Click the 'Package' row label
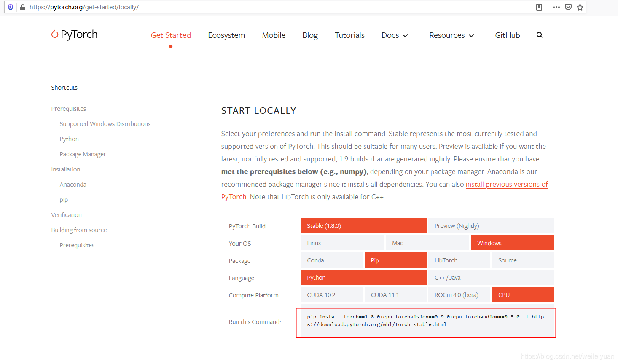Image resolution: width=618 pixels, height=364 pixels. click(239, 261)
